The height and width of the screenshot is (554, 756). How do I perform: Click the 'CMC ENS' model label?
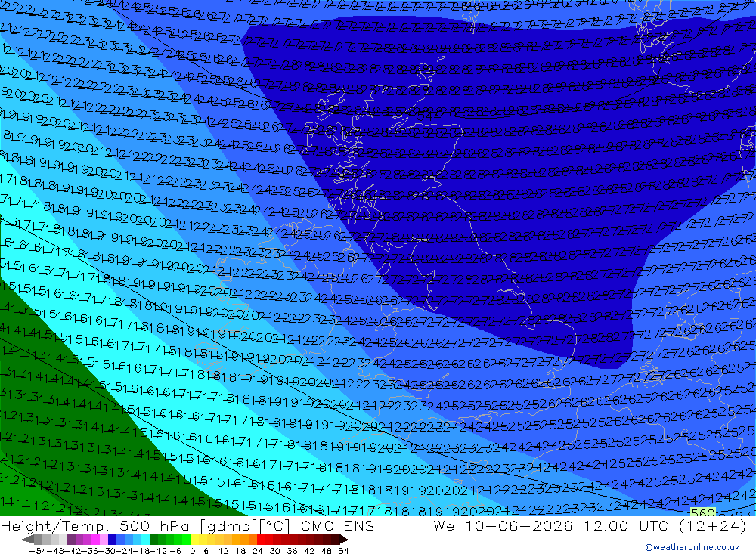tap(337, 525)
